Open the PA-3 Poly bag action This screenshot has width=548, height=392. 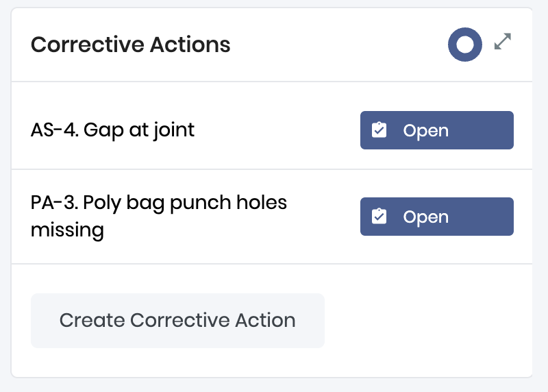click(x=437, y=217)
